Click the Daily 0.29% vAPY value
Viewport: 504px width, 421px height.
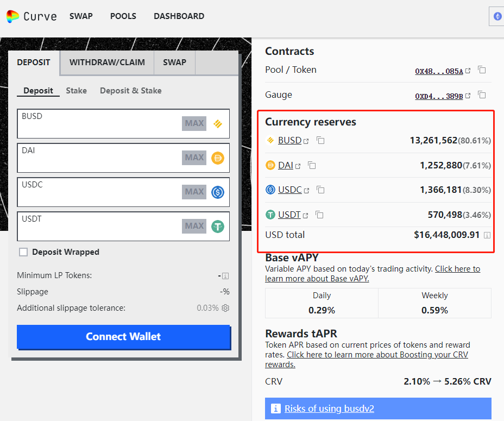[x=322, y=310]
